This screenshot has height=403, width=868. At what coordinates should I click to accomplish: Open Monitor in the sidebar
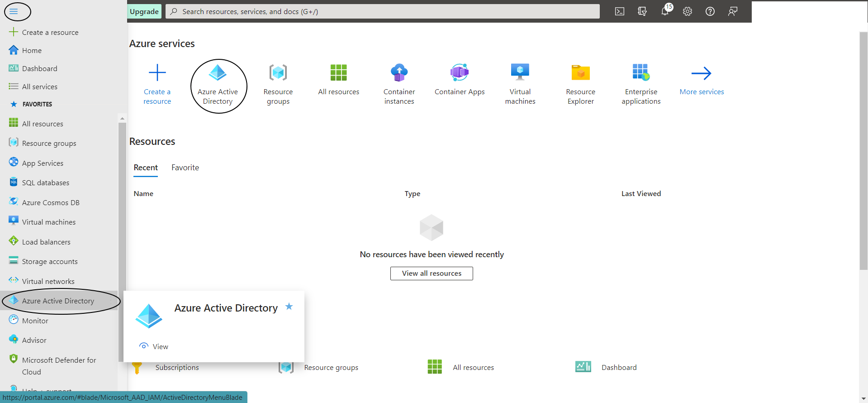(x=35, y=321)
